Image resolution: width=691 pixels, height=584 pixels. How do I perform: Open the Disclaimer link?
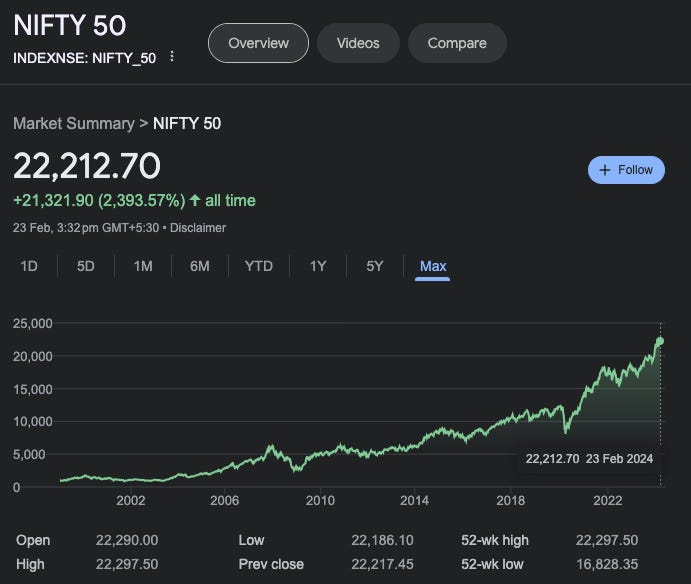click(x=198, y=228)
